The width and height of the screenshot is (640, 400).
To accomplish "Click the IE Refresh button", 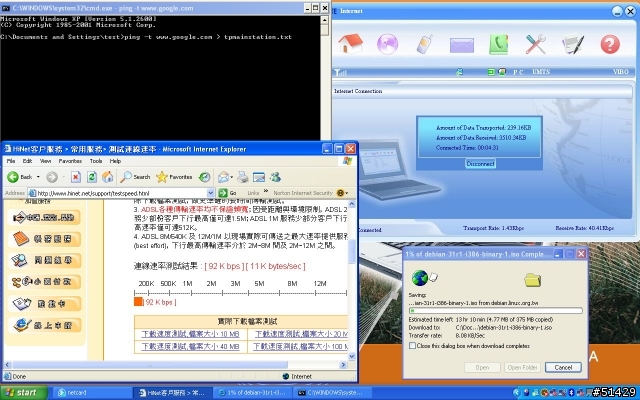I will (x=92, y=177).
